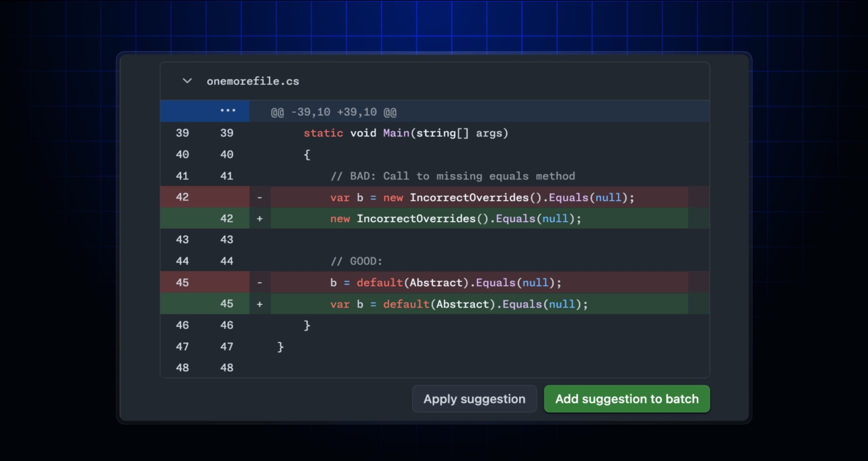Image resolution: width=868 pixels, height=461 pixels.
Task: Click line number 42 on the deletion row
Action: [x=183, y=197]
